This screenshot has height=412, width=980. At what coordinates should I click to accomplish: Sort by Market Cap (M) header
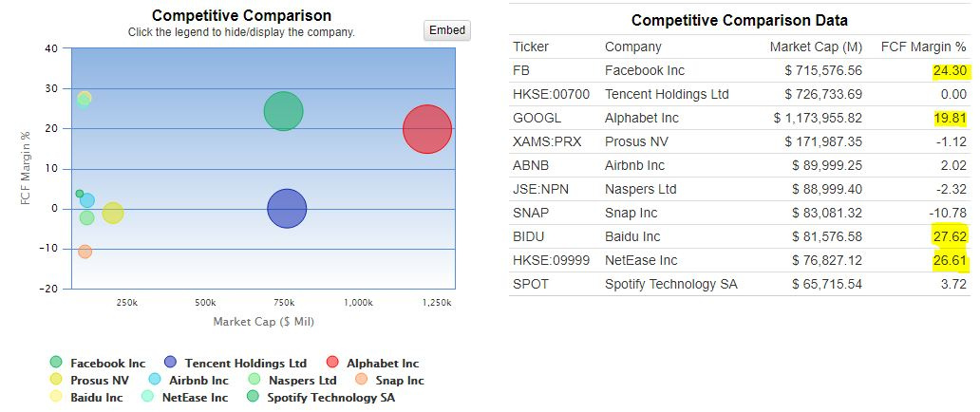(x=816, y=47)
